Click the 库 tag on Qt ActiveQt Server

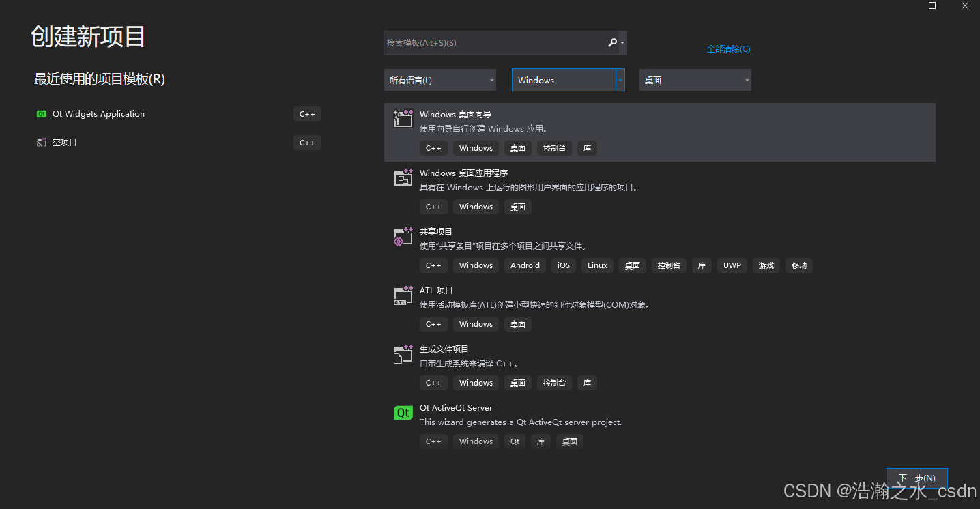tap(541, 441)
